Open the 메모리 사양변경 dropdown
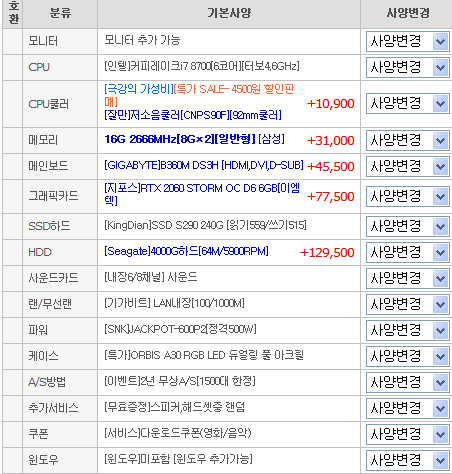 pos(407,140)
